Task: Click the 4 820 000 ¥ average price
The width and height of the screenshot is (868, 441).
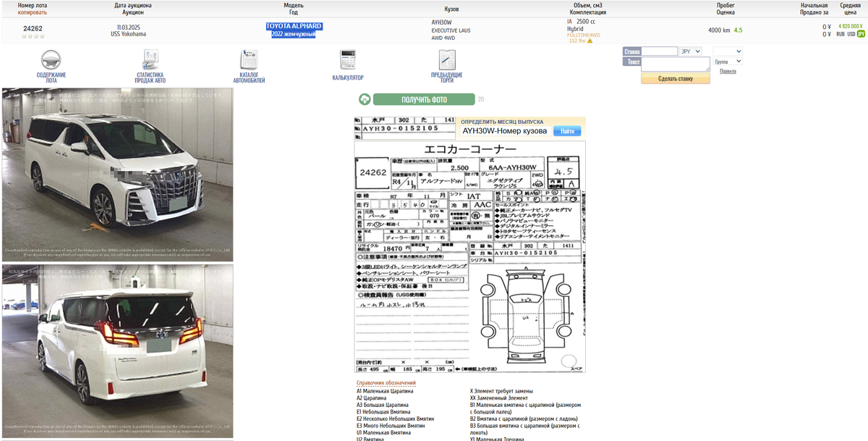Action: coord(851,26)
